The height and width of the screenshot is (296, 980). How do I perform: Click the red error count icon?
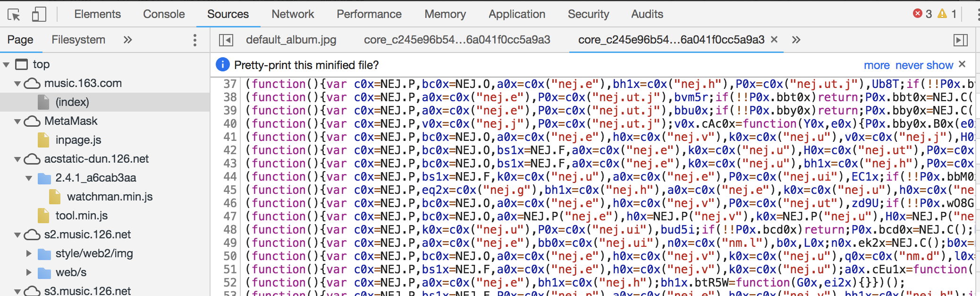917,14
